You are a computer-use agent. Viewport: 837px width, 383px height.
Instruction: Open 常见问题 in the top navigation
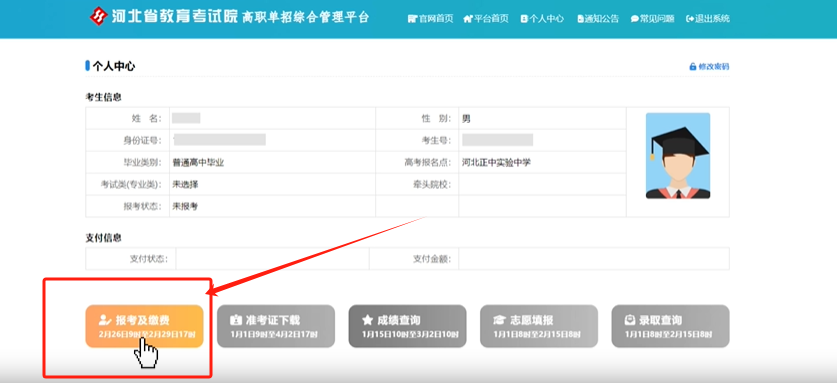(652, 19)
